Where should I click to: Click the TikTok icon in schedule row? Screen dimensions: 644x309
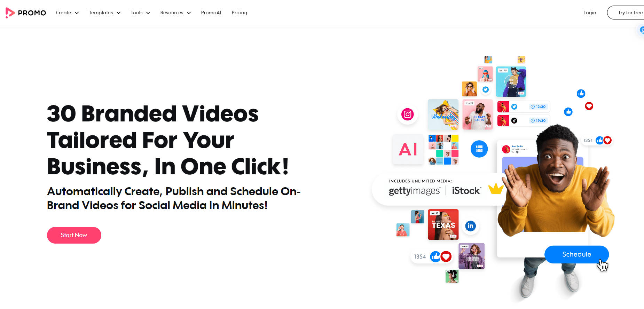click(514, 120)
